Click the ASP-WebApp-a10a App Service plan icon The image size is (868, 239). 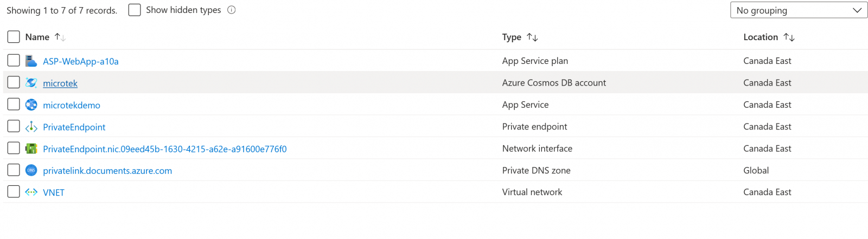coord(31,61)
